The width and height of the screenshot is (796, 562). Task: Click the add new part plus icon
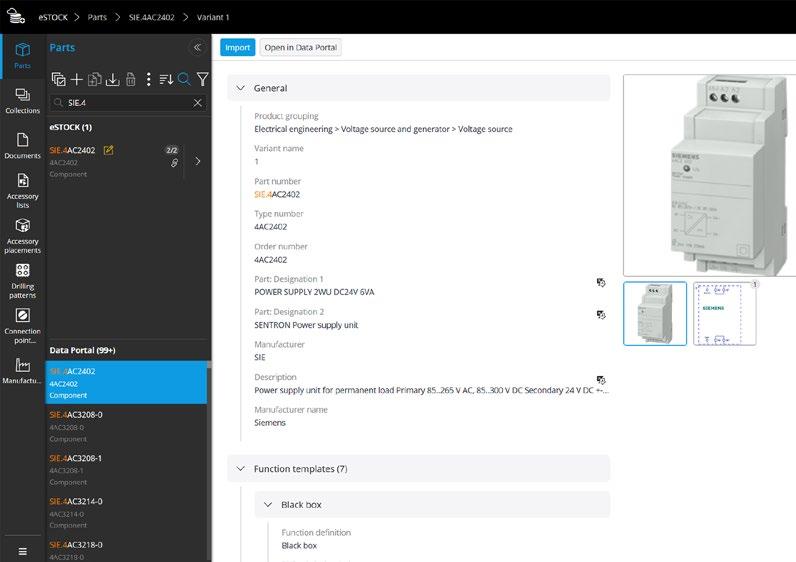coord(77,79)
